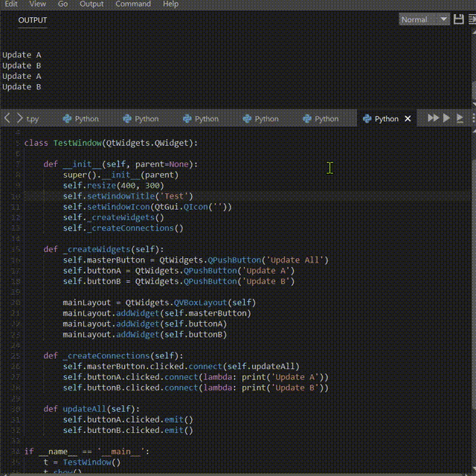Click 'self.buttonA.clicked.emit()' line
The height and width of the screenshot is (476, 476).
pos(128,419)
